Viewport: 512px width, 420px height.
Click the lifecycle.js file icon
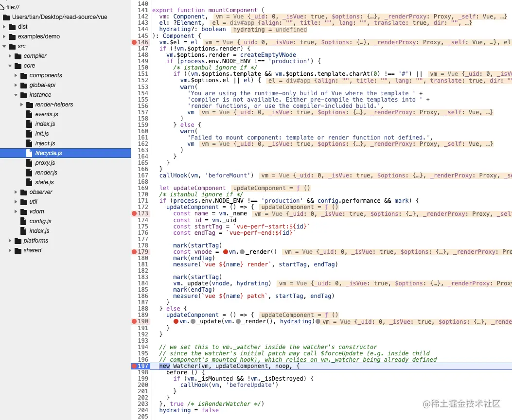click(x=29, y=153)
